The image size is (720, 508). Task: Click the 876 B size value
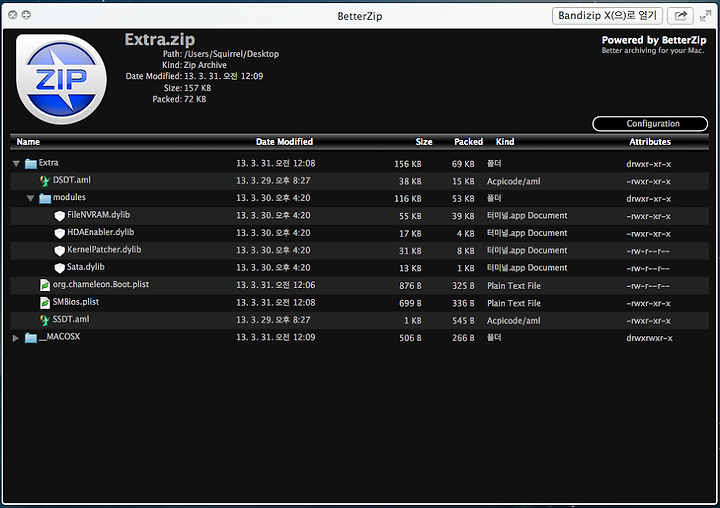(x=410, y=286)
